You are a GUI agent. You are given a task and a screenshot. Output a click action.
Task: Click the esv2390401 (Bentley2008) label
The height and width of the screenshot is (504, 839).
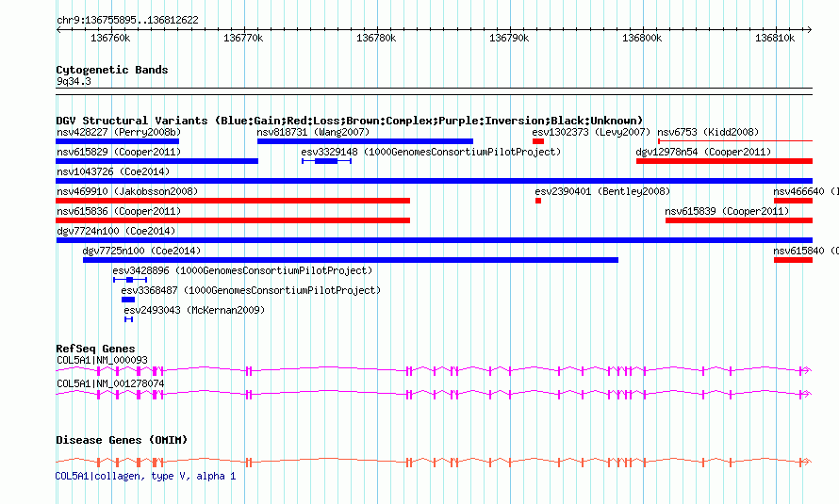602,191
